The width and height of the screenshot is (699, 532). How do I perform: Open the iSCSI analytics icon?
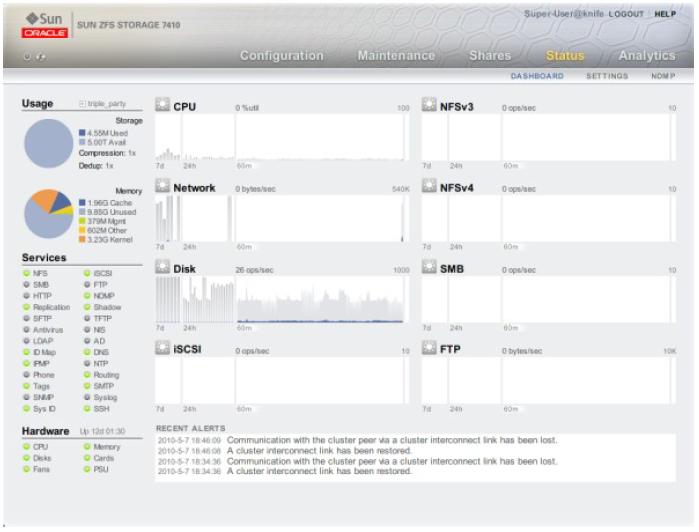pyautogui.click(x=162, y=348)
